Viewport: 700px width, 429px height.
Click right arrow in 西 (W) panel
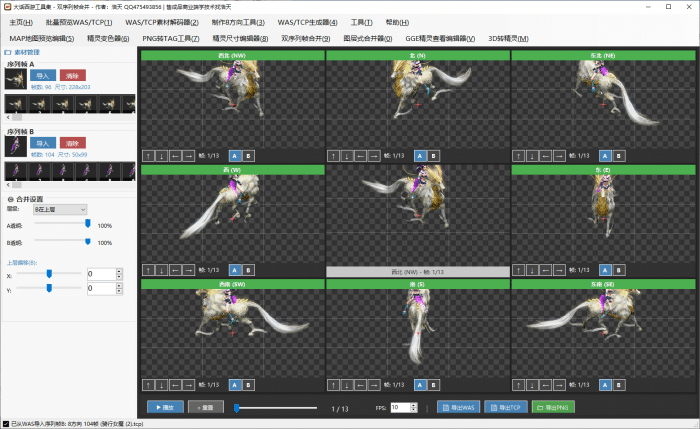(x=190, y=270)
